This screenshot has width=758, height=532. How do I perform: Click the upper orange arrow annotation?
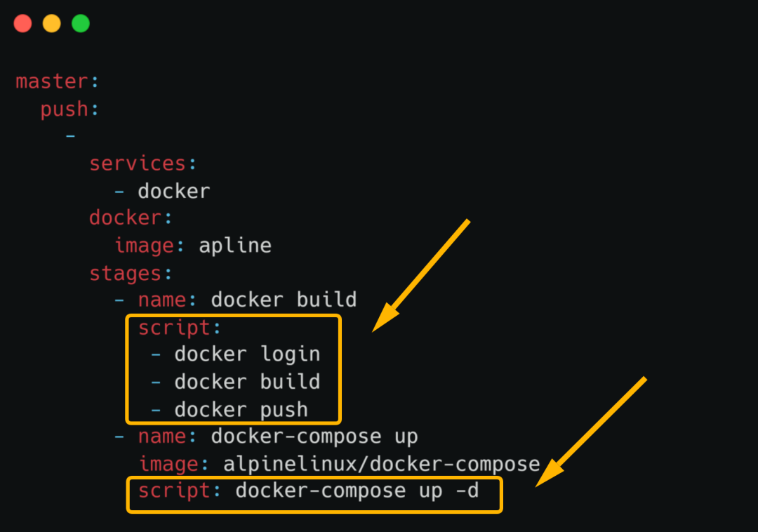(x=420, y=275)
